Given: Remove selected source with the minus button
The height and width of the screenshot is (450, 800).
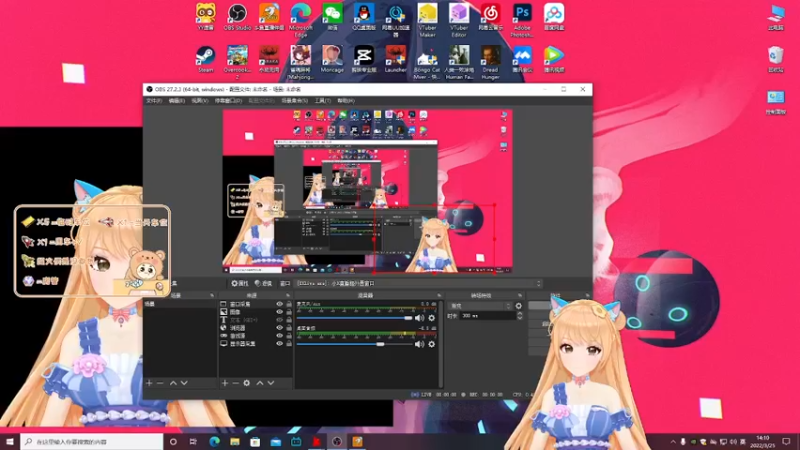Looking at the screenshot, I should tap(235, 383).
